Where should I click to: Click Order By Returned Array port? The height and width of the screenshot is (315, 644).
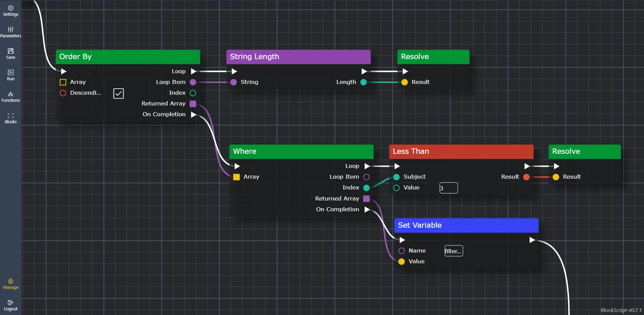(x=193, y=104)
